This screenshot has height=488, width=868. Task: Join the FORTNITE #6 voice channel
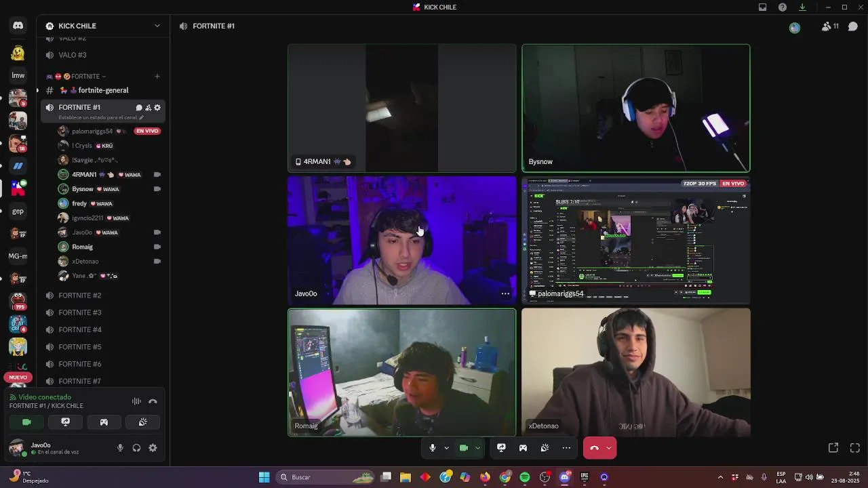[x=103, y=364]
